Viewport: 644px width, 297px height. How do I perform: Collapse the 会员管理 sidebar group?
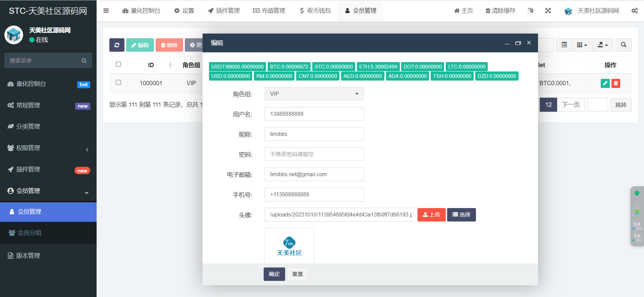click(x=48, y=191)
